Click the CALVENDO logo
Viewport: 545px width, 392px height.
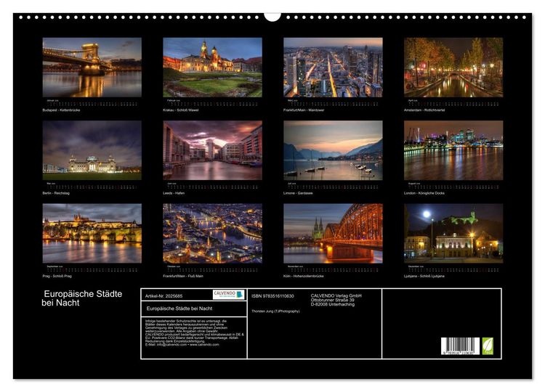pyautogui.click(x=228, y=295)
